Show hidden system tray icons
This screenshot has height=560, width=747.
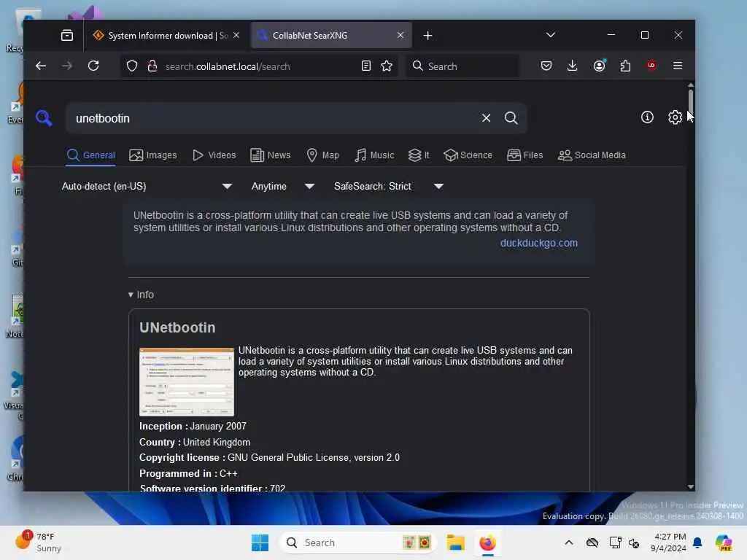click(x=569, y=542)
